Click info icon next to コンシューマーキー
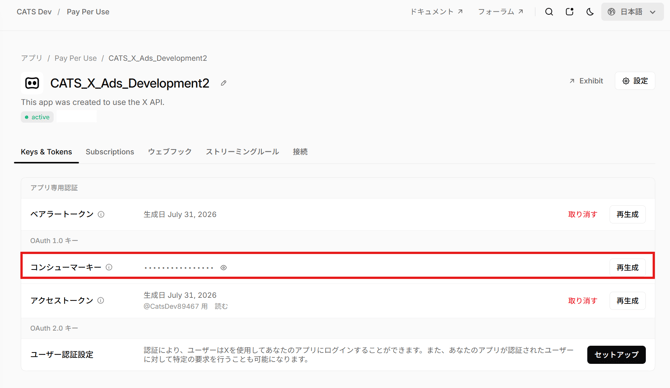This screenshot has height=388, width=670. click(109, 267)
